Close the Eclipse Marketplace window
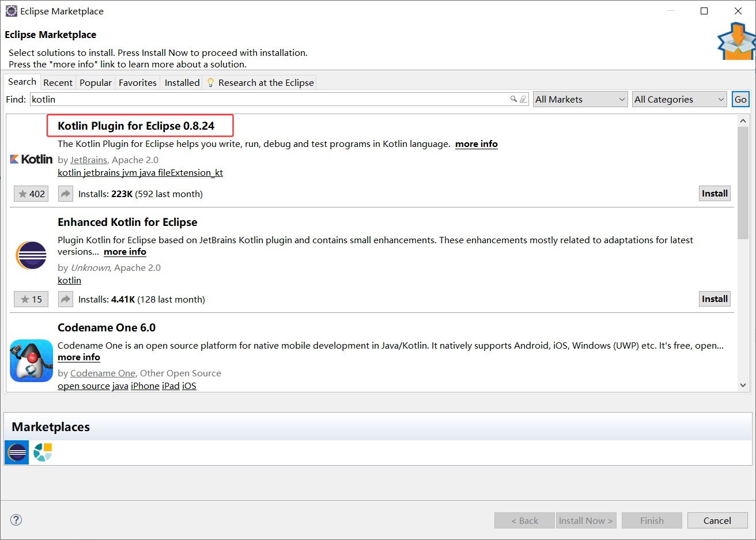This screenshot has height=540, width=756. click(738, 11)
